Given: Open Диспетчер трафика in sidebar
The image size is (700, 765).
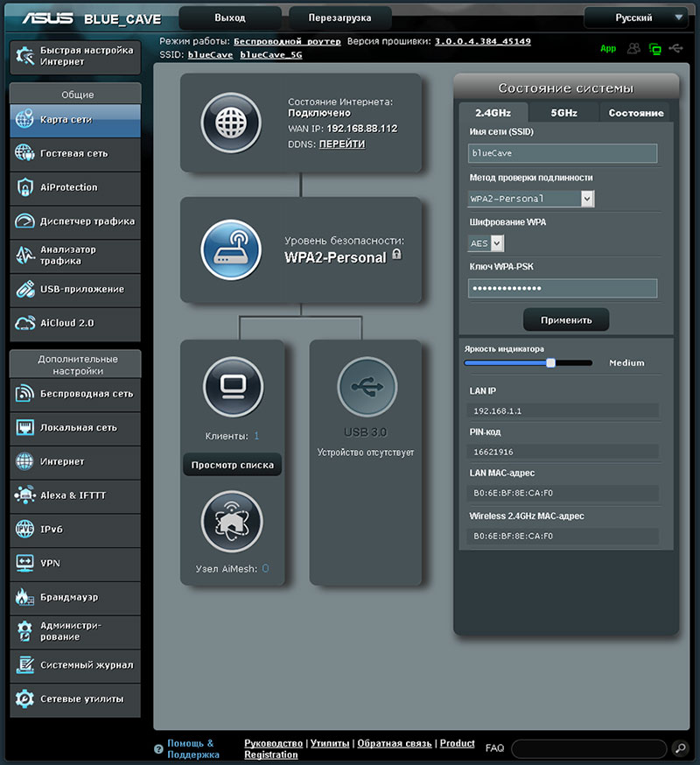Looking at the screenshot, I should [x=75, y=221].
